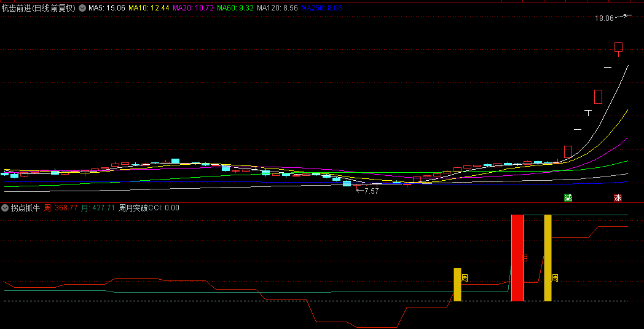
Task: Select the yellow MA10 label
Action: 149,8
